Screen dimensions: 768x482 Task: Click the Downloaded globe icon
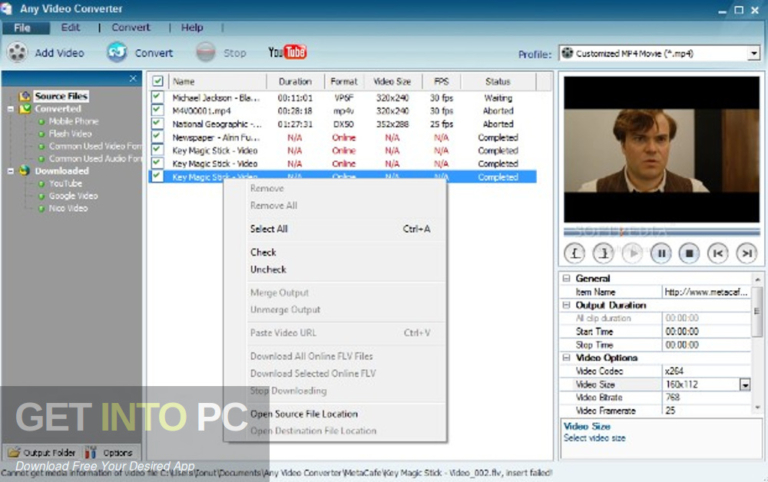24,171
